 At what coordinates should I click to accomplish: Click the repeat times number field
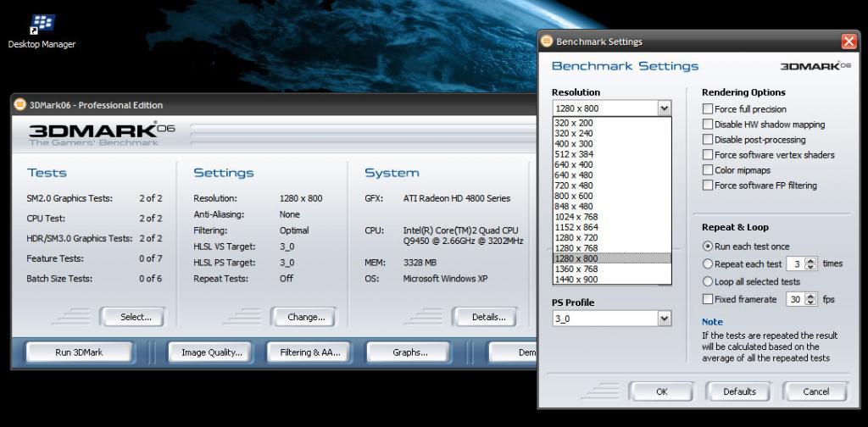[796, 263]
